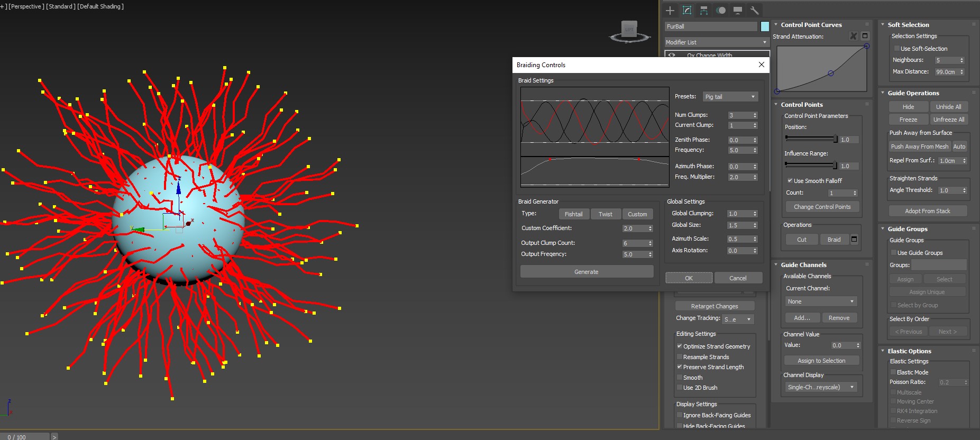Open the Presets dropdown showing Pig tail
Screen dimensions: 980x440
tap(730, 97)
